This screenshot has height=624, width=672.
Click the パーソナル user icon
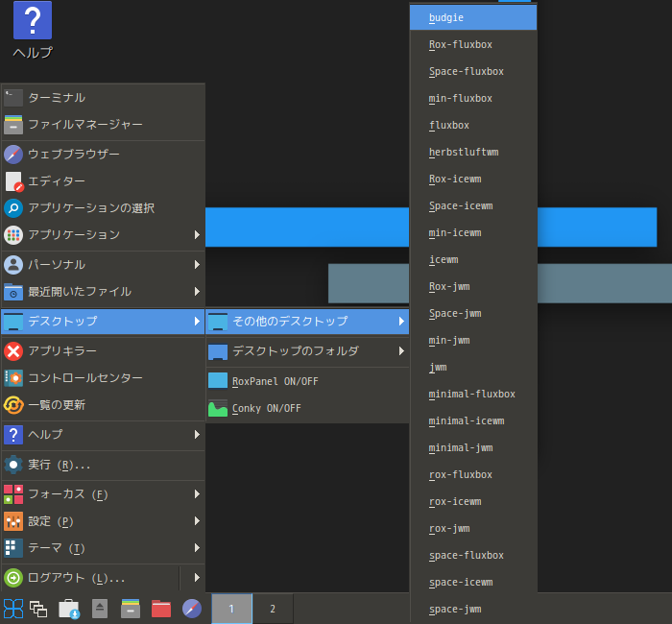pos(13,265)
